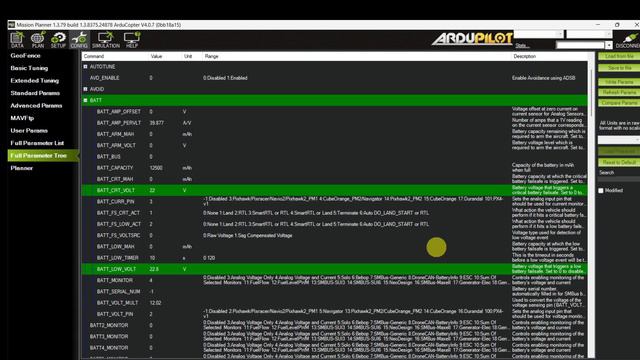
Task: Click the Save to file button
Action: [x=619, y=68]
